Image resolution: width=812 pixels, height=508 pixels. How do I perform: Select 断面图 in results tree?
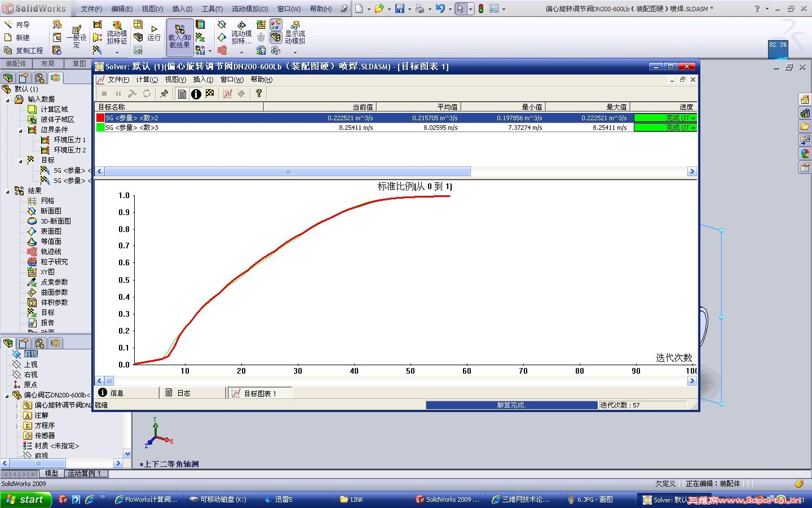(51, 211)
